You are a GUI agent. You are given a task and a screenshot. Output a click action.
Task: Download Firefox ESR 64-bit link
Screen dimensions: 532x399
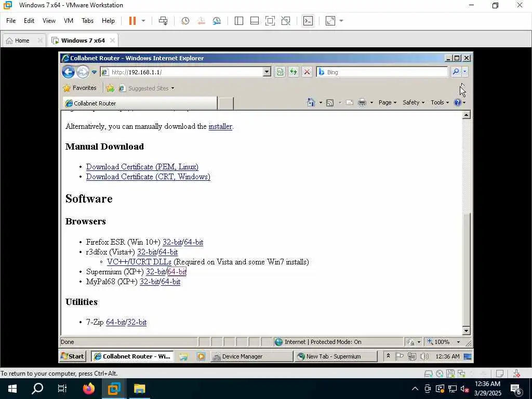pos(193,242)
